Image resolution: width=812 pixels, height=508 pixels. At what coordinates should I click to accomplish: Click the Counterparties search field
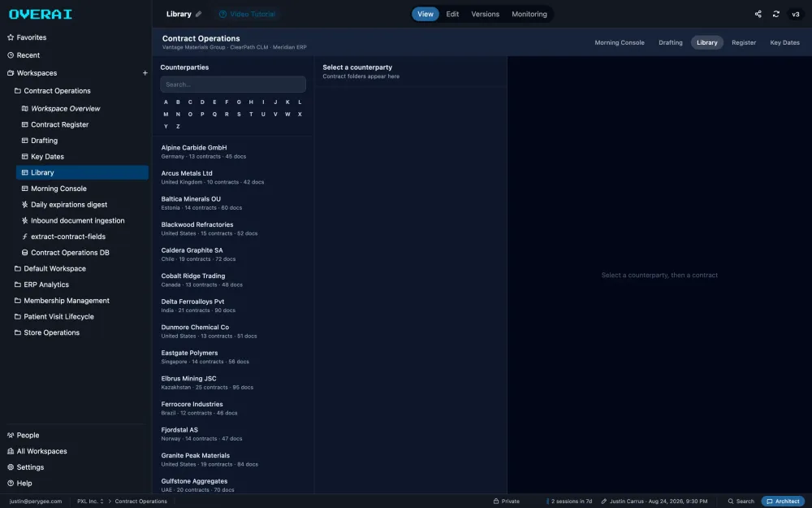(233, 85)
